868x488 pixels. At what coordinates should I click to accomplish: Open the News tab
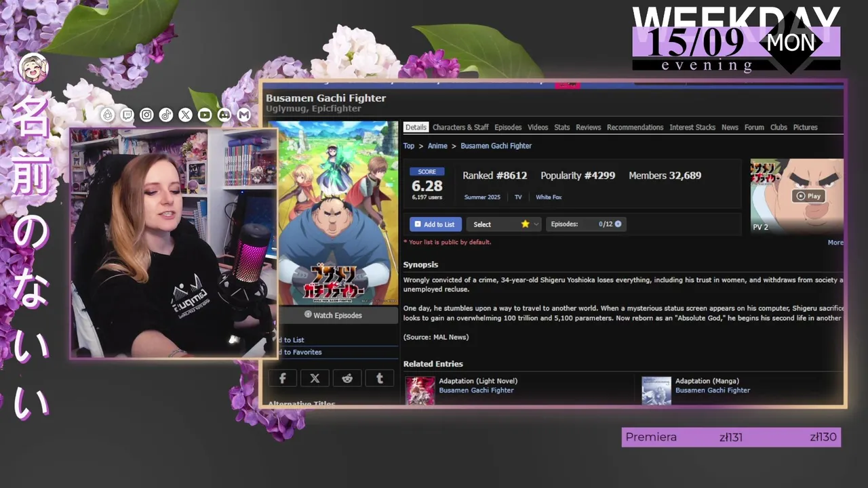coord(730,127)
